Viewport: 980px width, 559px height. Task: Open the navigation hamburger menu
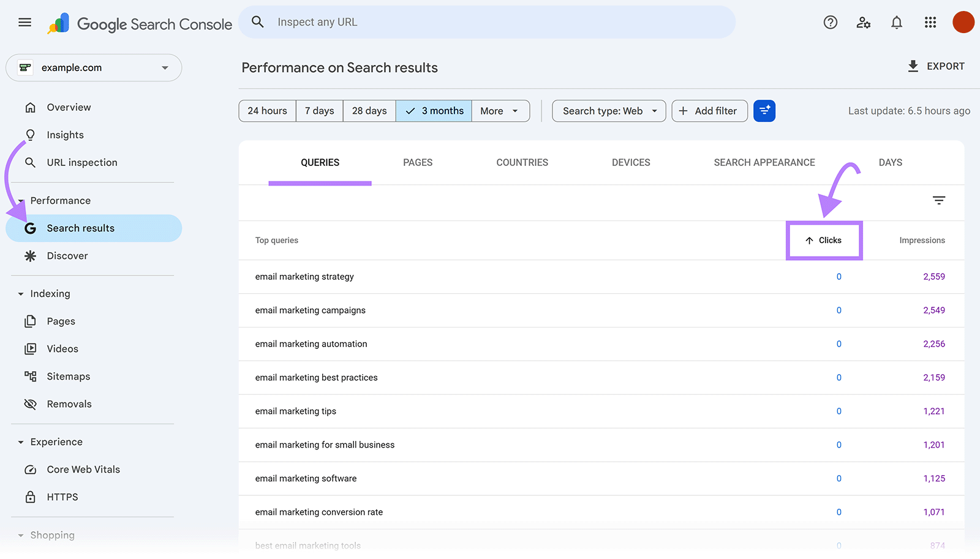pos(24,22)
